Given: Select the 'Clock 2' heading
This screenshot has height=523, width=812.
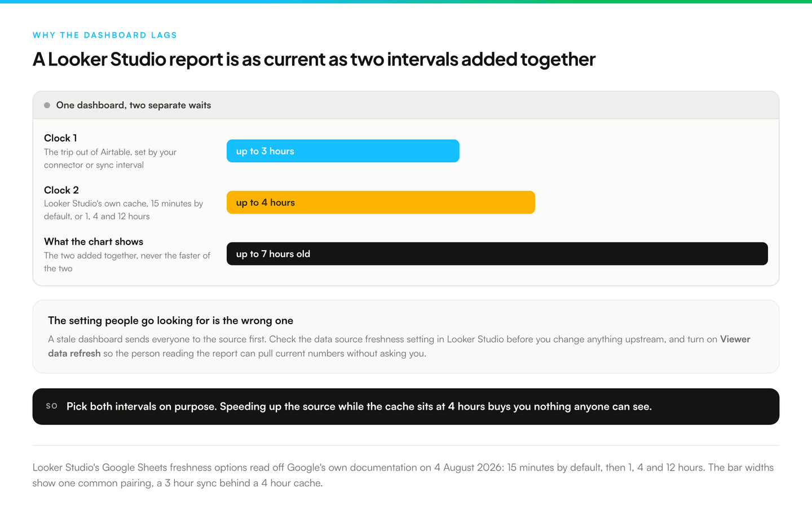Looking at the screenshot, I should [61, 190].
